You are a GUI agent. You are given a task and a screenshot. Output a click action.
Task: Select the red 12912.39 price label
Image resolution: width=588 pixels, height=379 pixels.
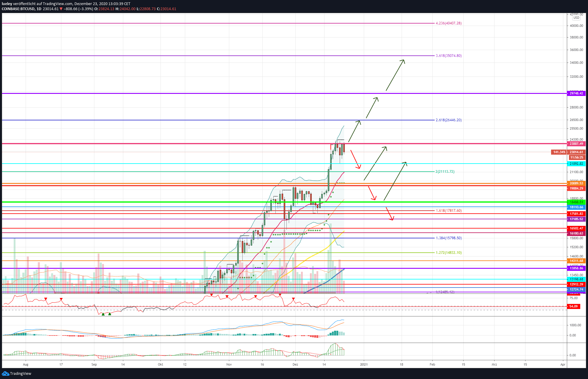[576, 284]
